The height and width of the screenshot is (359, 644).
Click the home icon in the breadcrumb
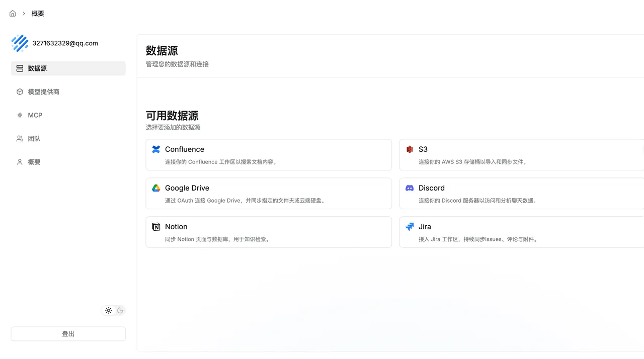[x=13, y=14]
